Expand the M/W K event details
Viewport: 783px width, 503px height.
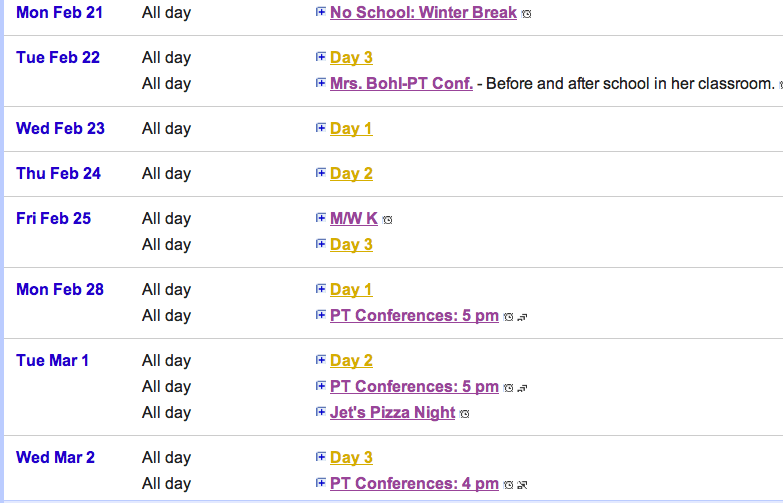point(321,218)
